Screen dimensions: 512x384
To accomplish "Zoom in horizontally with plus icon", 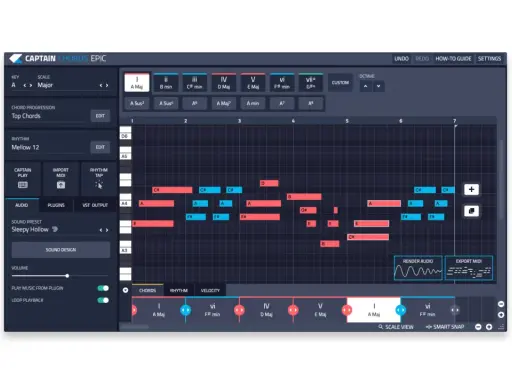I will [489, 327].
